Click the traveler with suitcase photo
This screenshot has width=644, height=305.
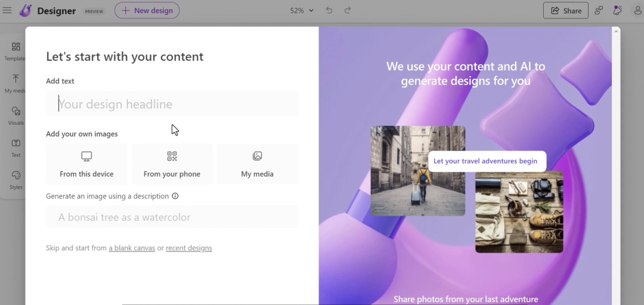[417, 171]
